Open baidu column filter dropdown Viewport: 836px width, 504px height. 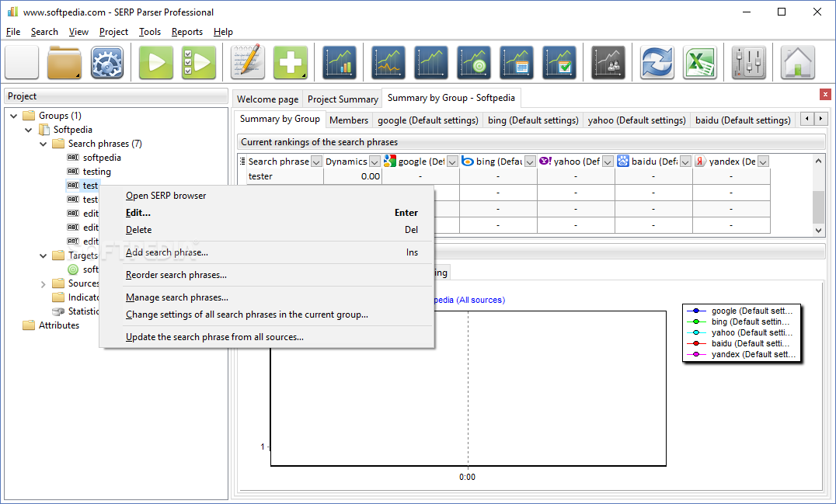click(685, 162)
